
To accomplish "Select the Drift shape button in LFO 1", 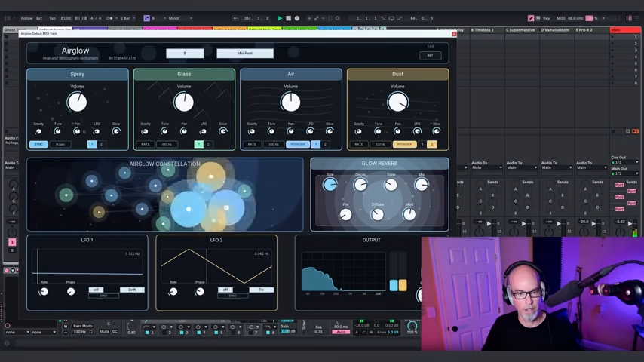I will tap(132, 290).
